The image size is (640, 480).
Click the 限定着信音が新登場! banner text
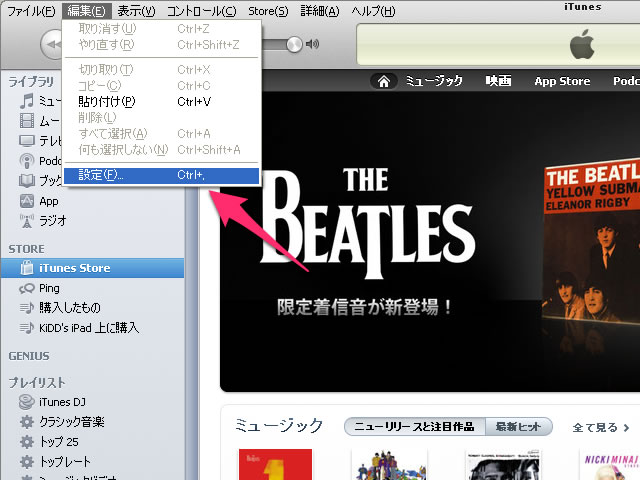364,307
